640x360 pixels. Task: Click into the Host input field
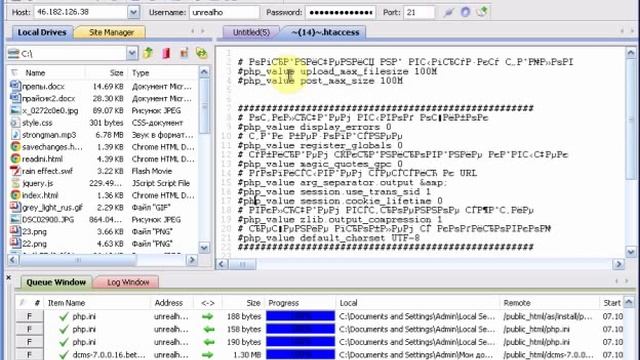(x=80, y=12)
